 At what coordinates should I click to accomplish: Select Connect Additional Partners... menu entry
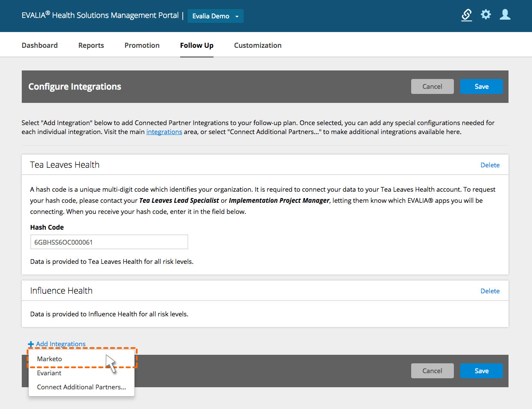[82, 387]
